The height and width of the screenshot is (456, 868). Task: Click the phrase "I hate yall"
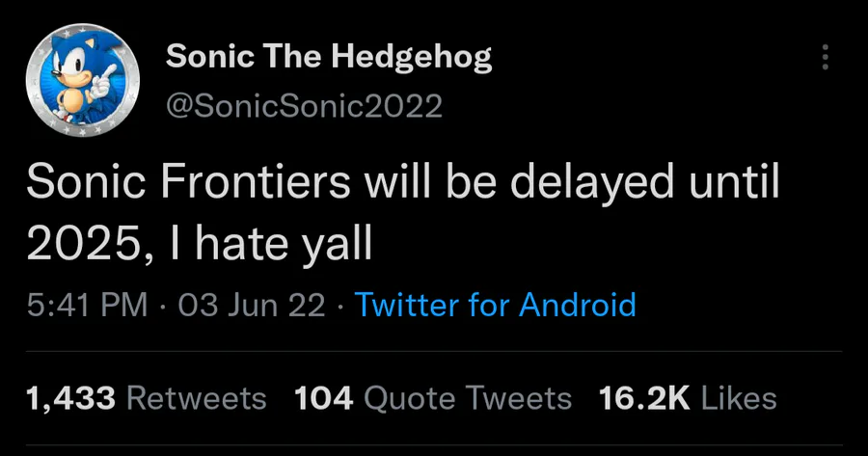pyautogui.click(x=270, y=244)
